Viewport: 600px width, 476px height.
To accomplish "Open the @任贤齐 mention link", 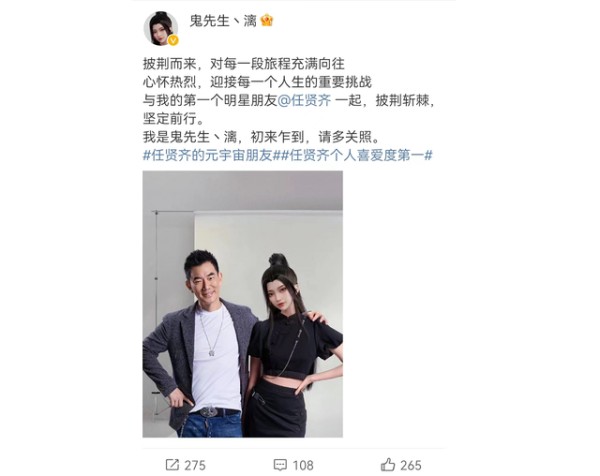I will click(304, 100).
